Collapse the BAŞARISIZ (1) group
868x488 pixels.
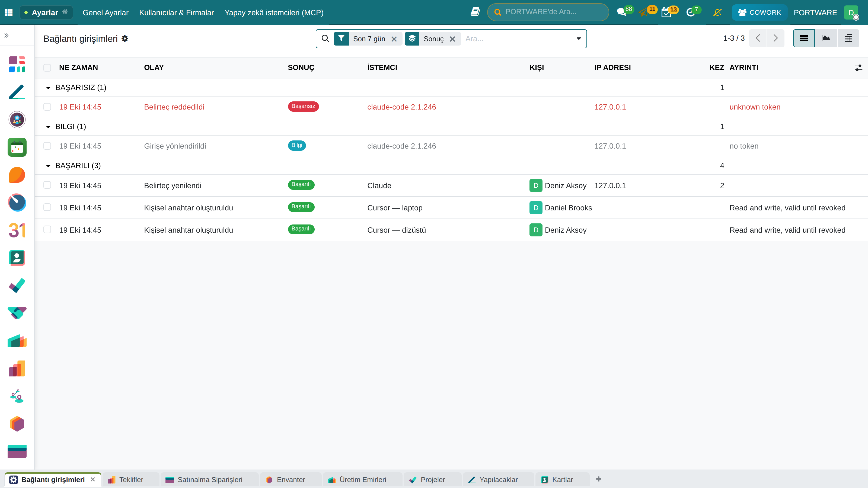pos(48,88)
